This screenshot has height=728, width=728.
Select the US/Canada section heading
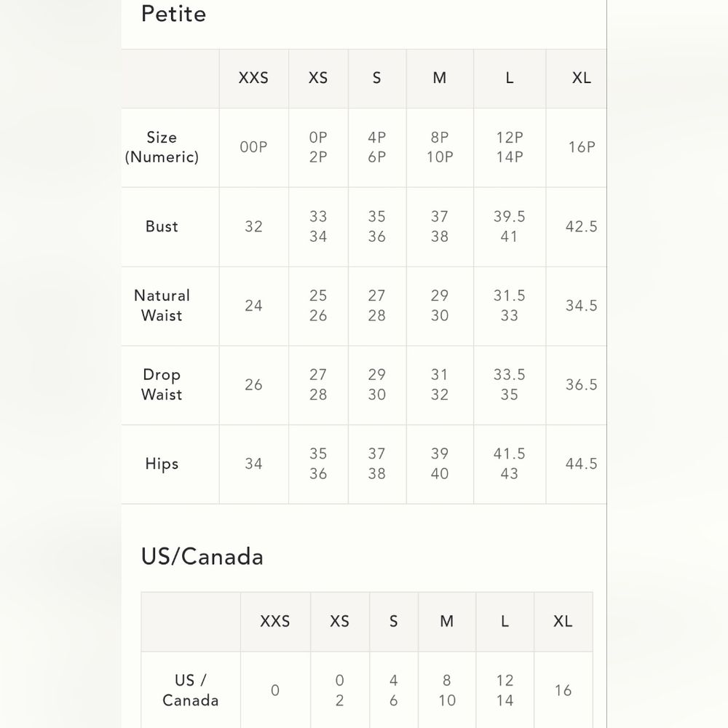(202, 556)
